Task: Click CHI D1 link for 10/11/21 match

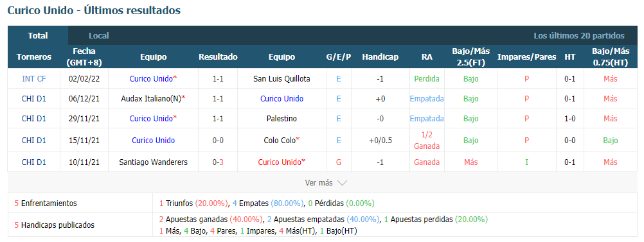Action: coord(33,162)
